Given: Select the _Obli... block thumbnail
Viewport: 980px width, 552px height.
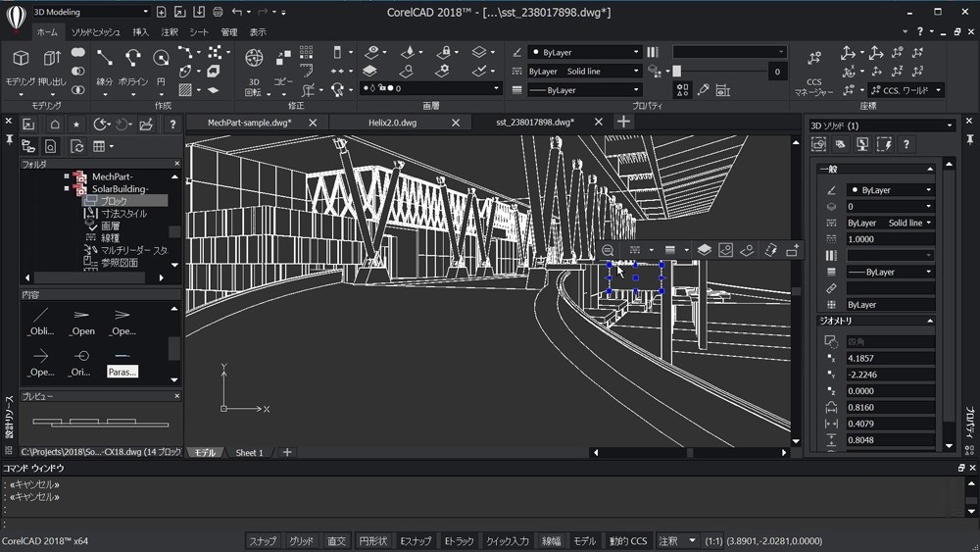Looking at the screenshot, I should [x=40, y=322].
